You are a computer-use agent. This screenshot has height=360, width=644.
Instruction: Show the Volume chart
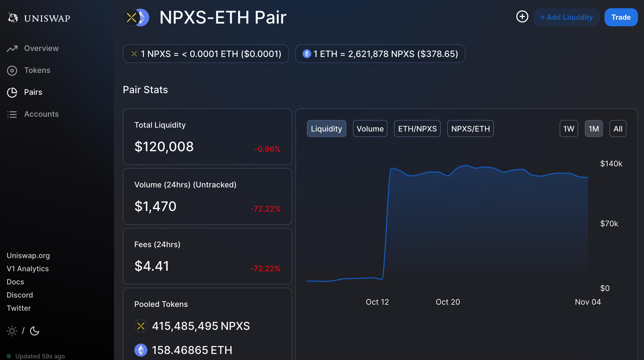(x=370, y=128)
